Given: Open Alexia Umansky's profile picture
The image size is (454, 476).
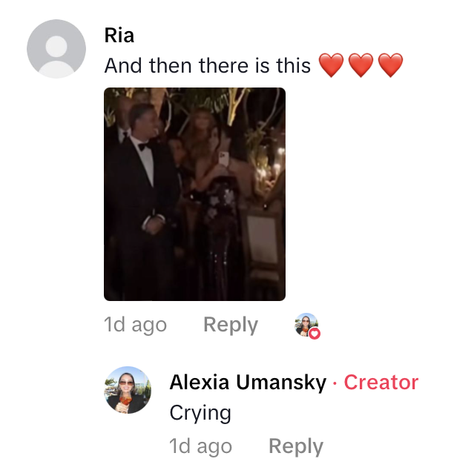Looking at the screenshot, I should pos(128,390).
